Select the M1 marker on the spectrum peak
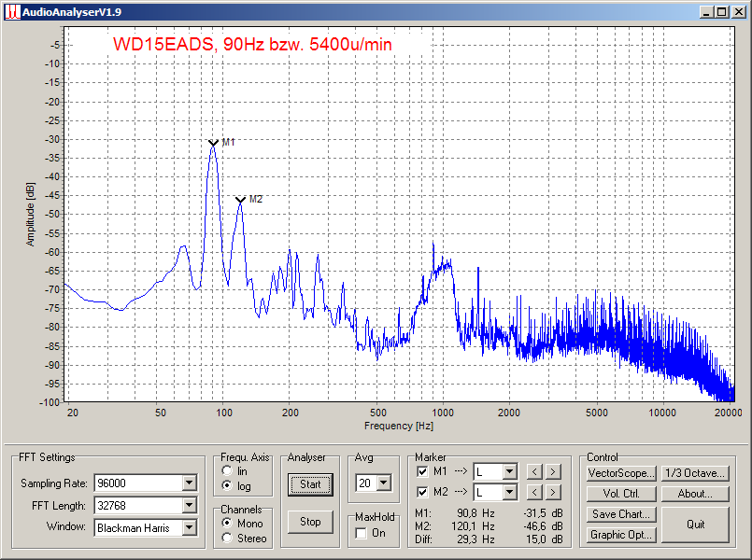The width and height of the screenshot is (752, 560). [x=213, y=142]
